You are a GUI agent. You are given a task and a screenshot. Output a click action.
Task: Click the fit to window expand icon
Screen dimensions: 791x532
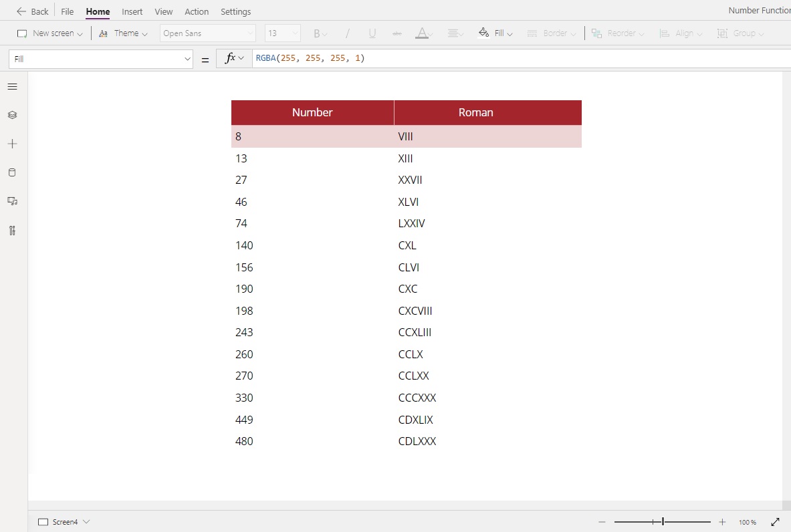776,522
